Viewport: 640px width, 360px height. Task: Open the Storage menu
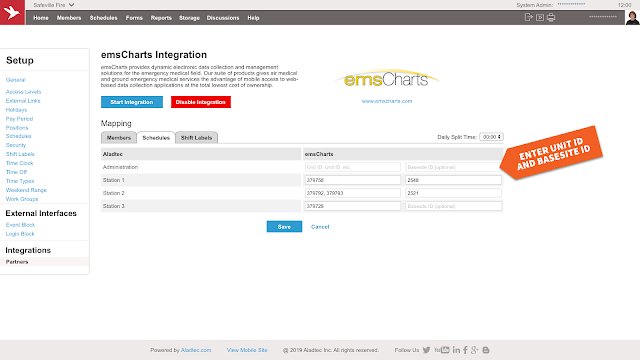(189, 18)
